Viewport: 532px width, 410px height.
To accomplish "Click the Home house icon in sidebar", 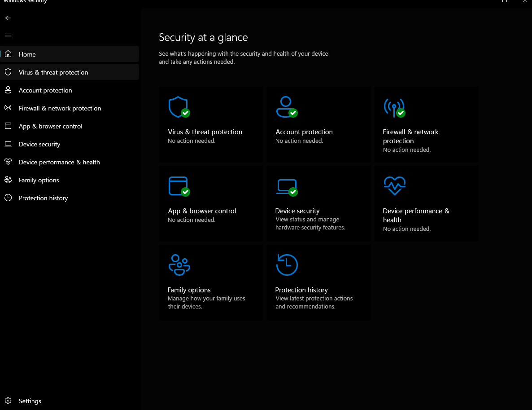I will (8, 54).
